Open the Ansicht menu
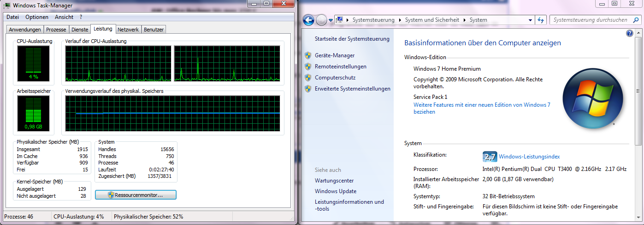Screen dimensions: 644x225 click(x=64, y=17)
